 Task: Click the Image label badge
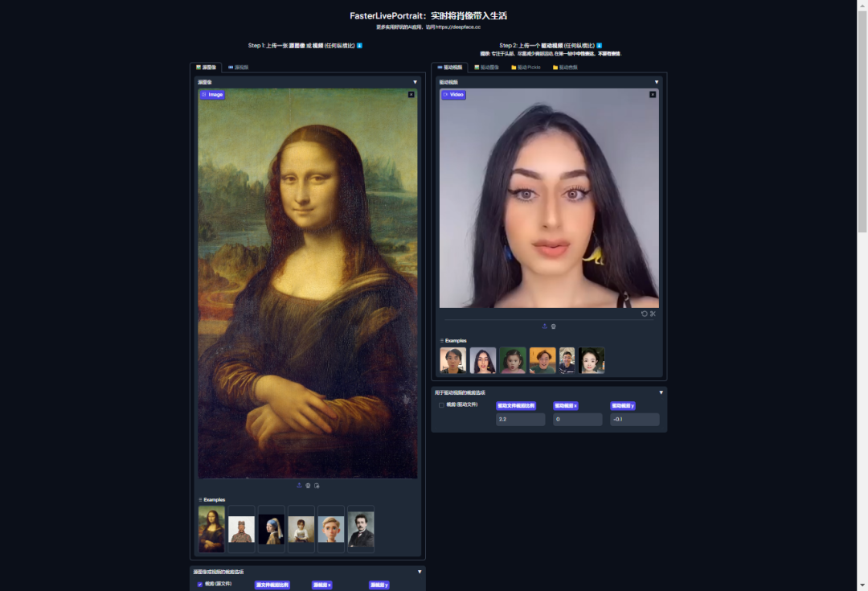pyautogui.click(x=212, y=95)
